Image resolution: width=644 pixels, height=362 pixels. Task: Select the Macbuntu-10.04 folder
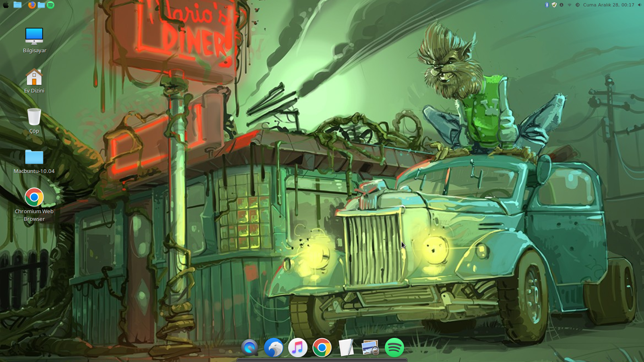[34, 161]
